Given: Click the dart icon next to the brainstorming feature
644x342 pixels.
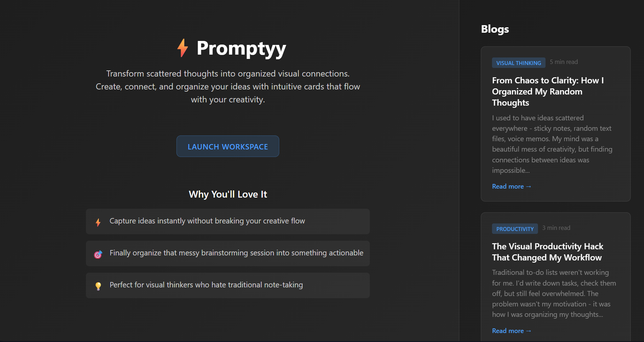Looking at the screenshot, I should pos(98,254).
